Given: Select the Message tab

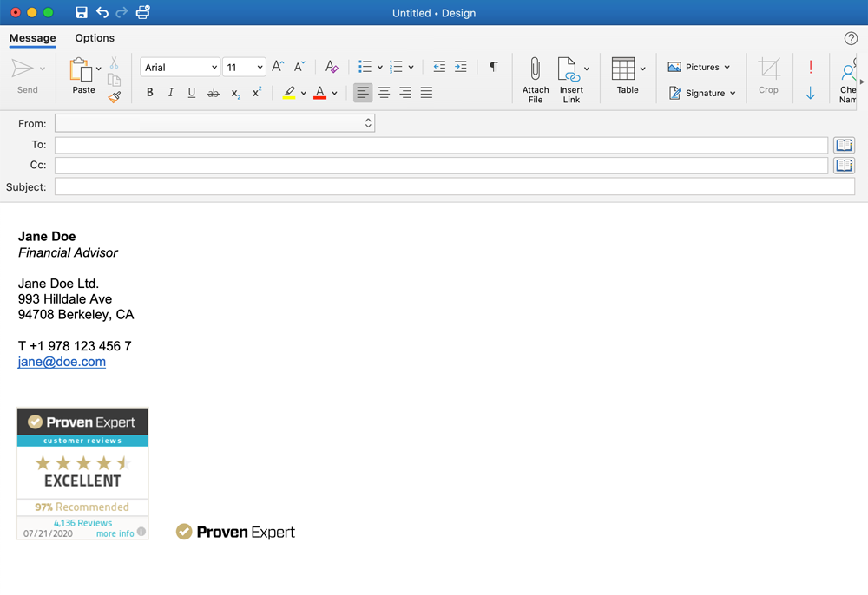Looking at the screenshot, I should click(x=32, y=38).
